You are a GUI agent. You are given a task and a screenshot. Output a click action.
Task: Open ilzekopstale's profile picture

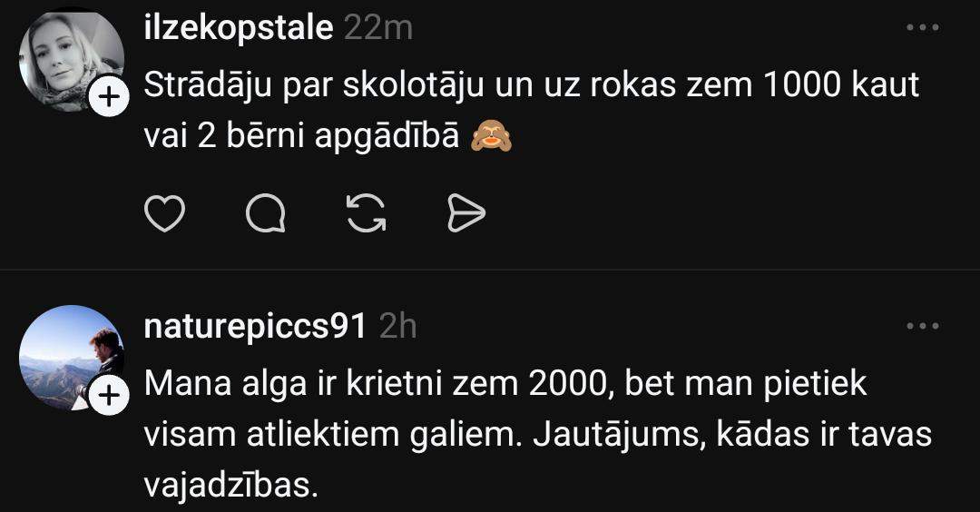[x=72, y=60]
